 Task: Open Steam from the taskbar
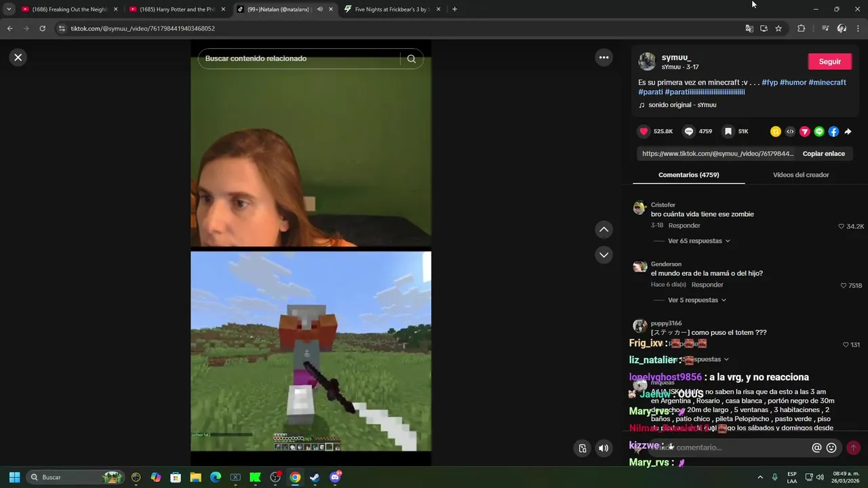[315, 477]
